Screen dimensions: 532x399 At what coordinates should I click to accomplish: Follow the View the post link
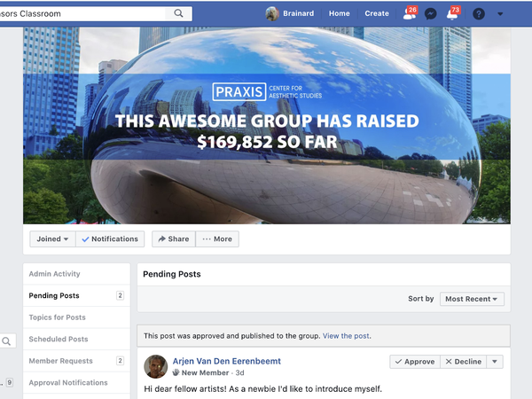[x=346, y=336]
